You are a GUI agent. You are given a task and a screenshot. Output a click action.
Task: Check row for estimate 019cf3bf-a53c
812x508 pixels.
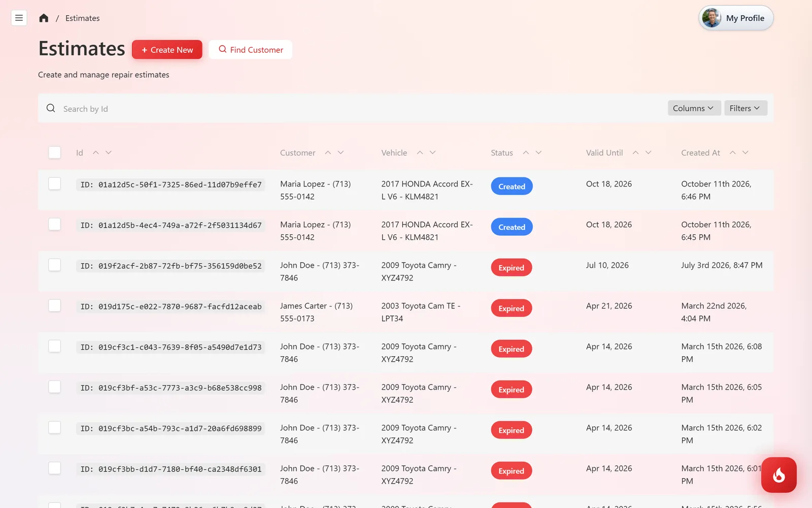(54, 387)
